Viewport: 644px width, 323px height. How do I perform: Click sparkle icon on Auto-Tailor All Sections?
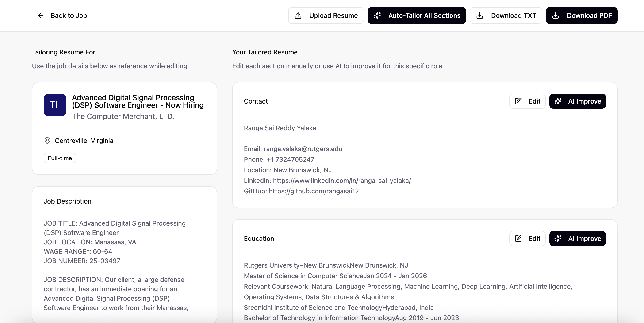tap(377, 15)
